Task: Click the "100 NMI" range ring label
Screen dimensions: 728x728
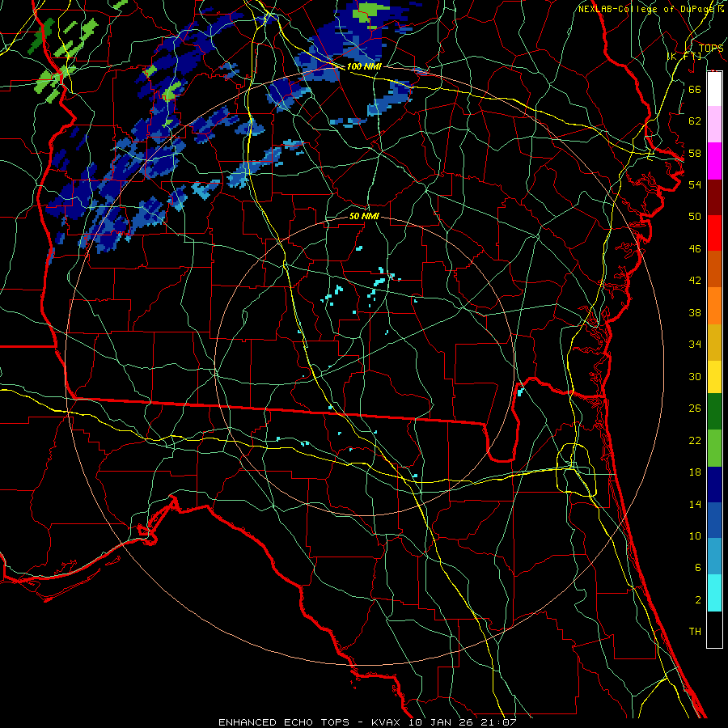Action: click(x=364, y=66)
